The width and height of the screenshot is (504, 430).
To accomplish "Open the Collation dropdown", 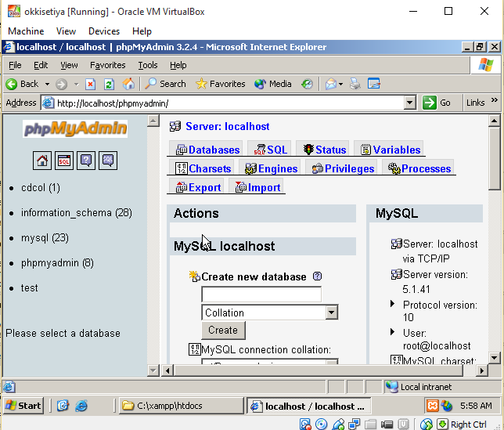I will click(270, 313).
